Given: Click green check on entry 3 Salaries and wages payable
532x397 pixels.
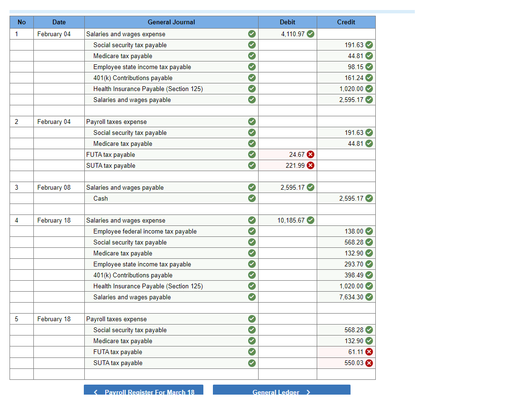Looking at the screenshot, I should pos(252,187).
